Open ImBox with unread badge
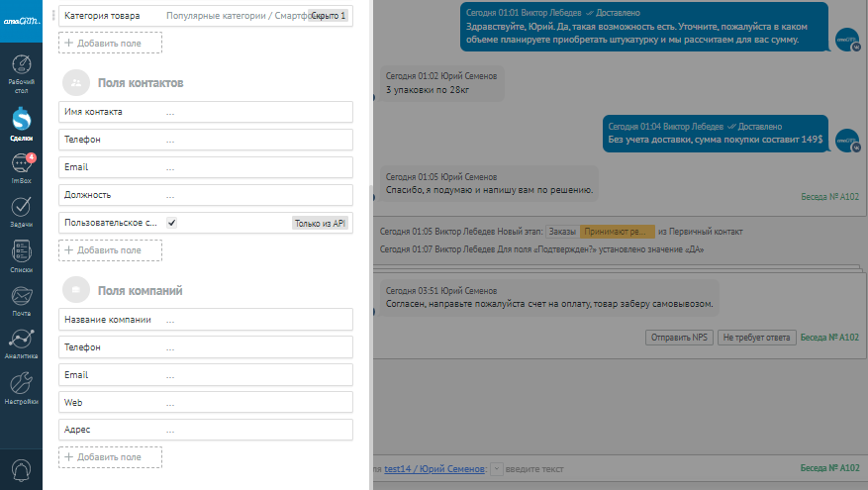 [21, 166]
